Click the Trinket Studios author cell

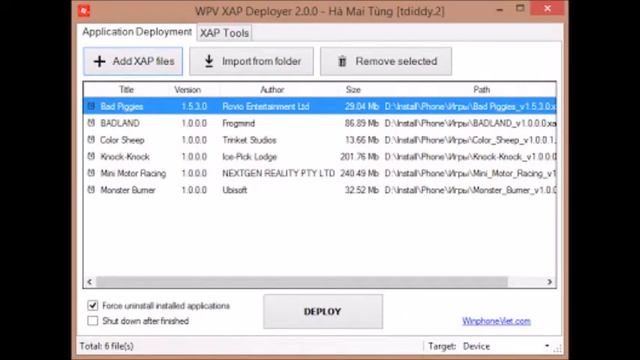click(249, 140)
